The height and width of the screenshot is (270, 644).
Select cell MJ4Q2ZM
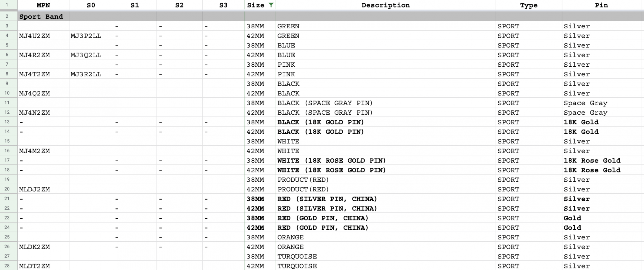pos(43,93)
